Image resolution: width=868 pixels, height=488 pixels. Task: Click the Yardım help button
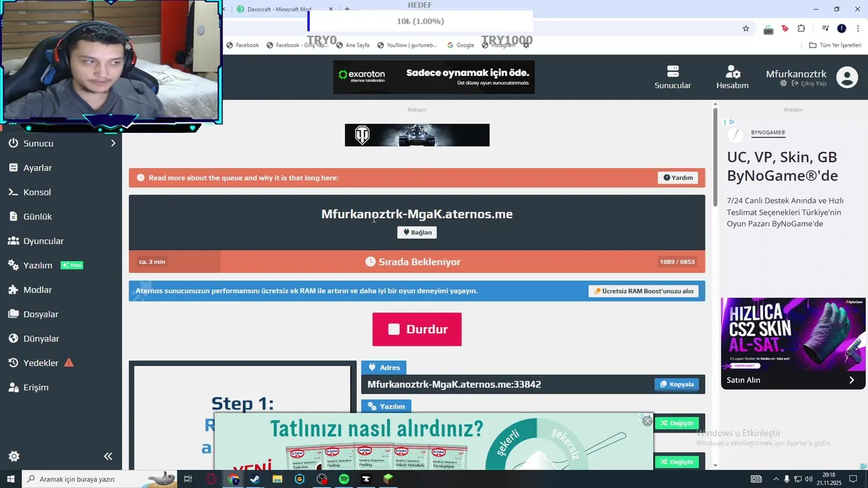click(678, 178)
